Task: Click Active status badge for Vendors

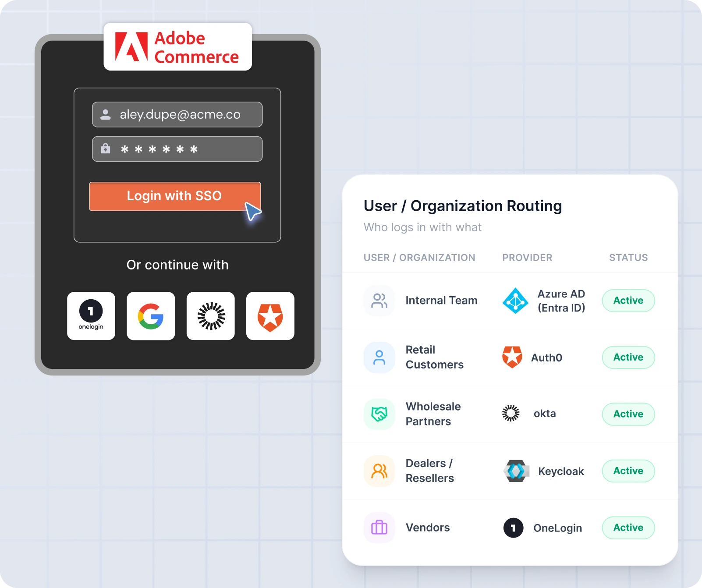Action: pyautogui.click(x=628, y=528)
